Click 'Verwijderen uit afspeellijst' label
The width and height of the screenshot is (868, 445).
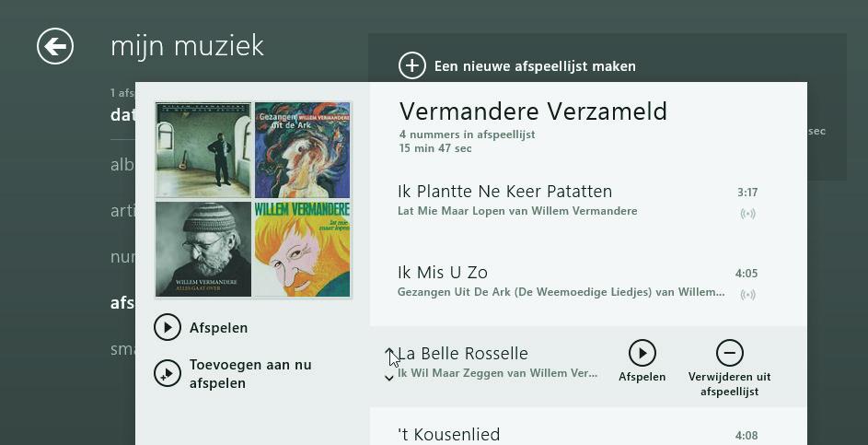point(730,384)
